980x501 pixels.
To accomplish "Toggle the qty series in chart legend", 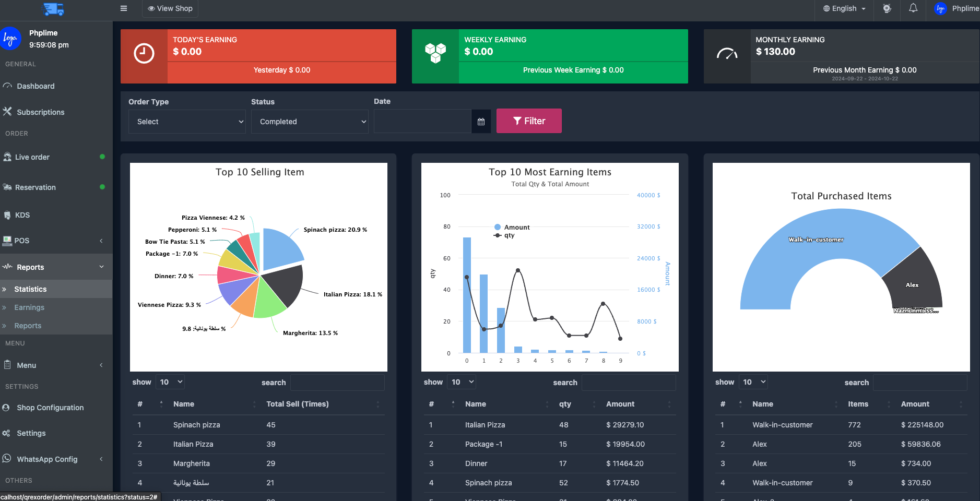I will click(x=504, y=236).
